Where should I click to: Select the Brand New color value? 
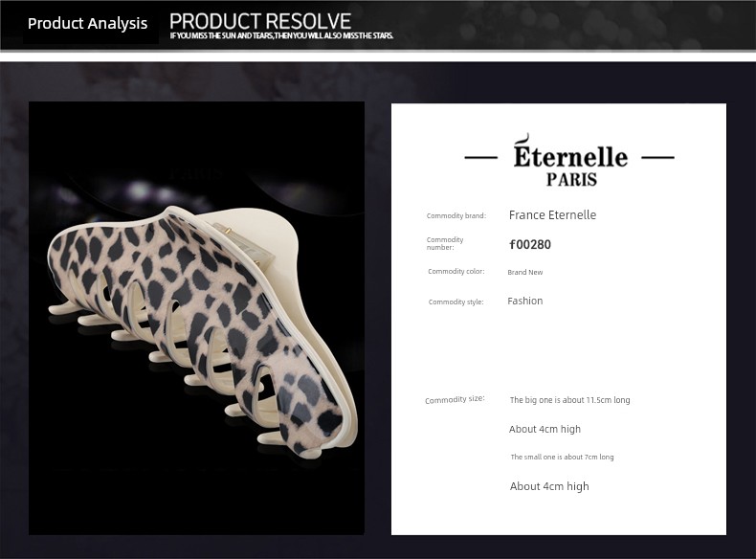pos(525,272)
